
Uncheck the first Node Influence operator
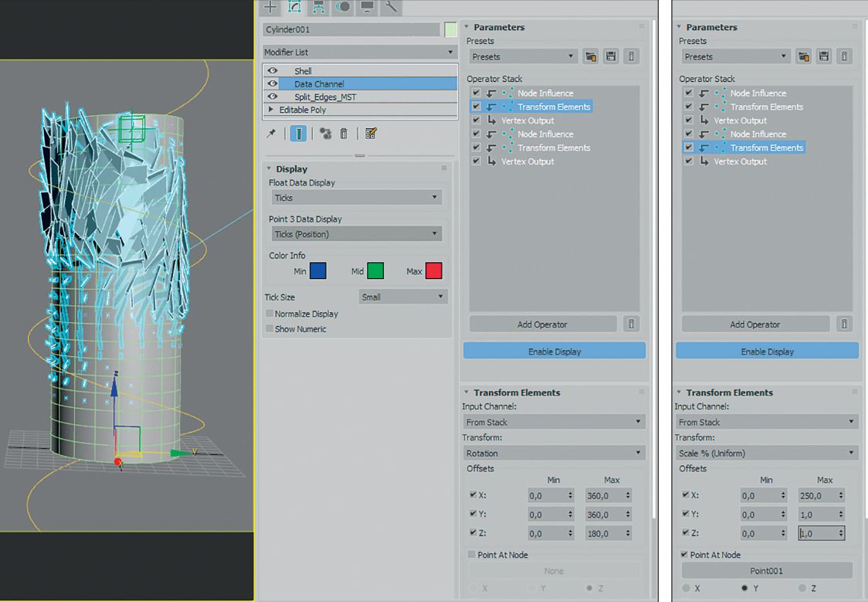[x=476, y=93]
